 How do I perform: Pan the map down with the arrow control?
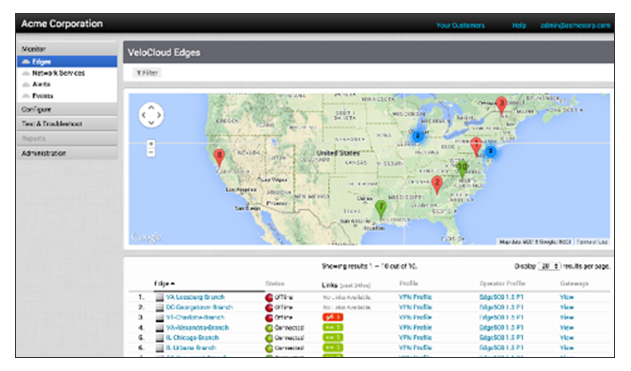[151, 122]
